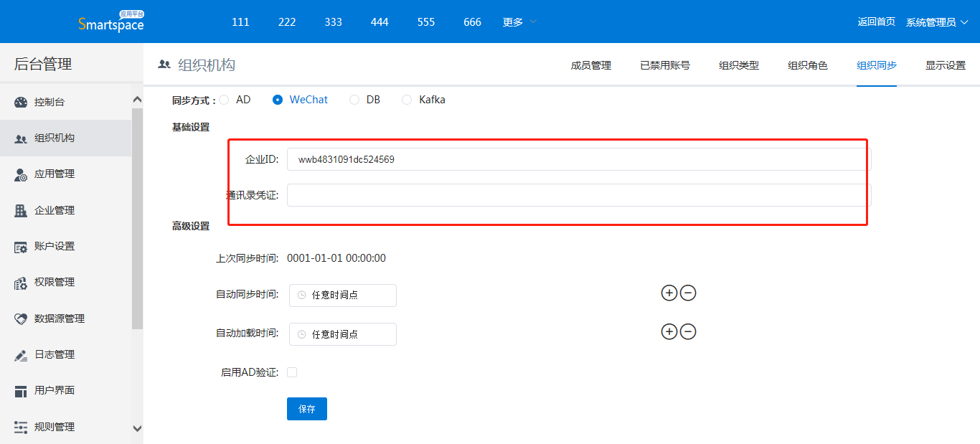Image resolution: width=980 pixels, height=444 pixels.
Task: Open the 自动加载时间 time picker
Action: point(343,334)
